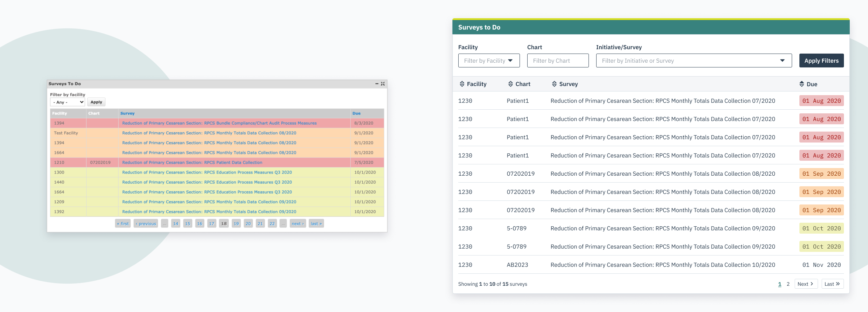Click the Due column header label in new table

[812, 84]
